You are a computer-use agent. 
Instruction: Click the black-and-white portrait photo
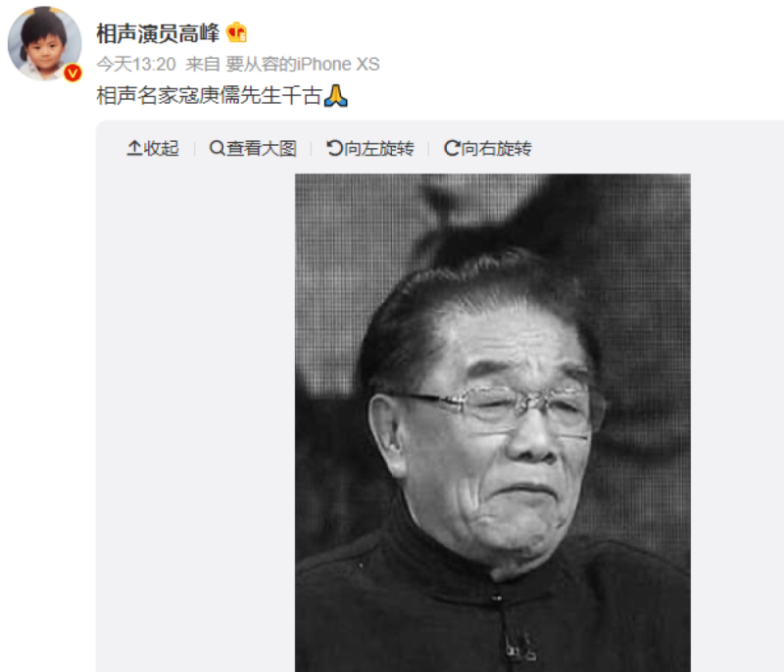coord(493,422)
